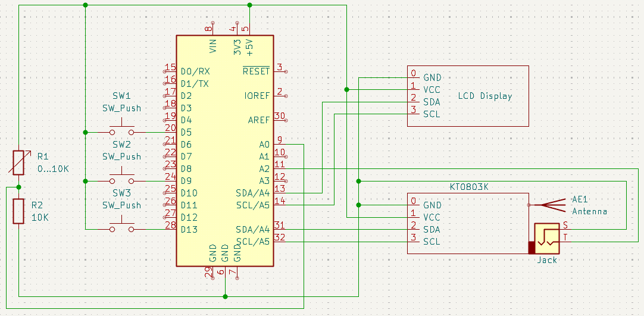This screenshot has width=644, height=316.
Task: Click the 'D1/TX' pin label
Action: coord(195,84)
